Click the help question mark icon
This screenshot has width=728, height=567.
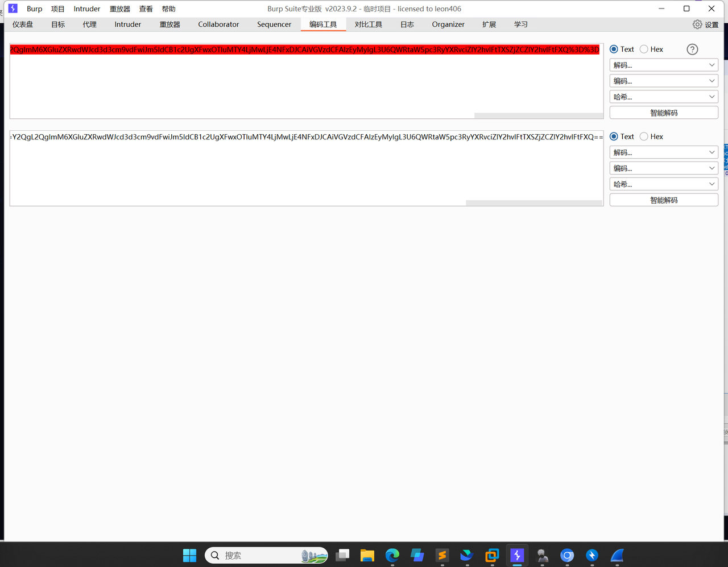click(692, 49)
